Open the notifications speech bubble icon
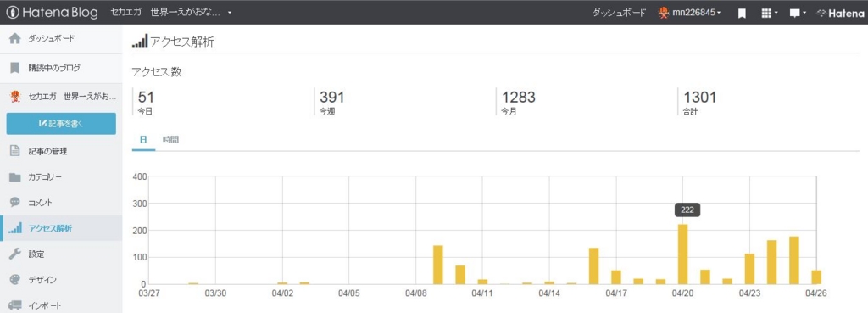Screen dimensions: 868x313 pos(797,13)
